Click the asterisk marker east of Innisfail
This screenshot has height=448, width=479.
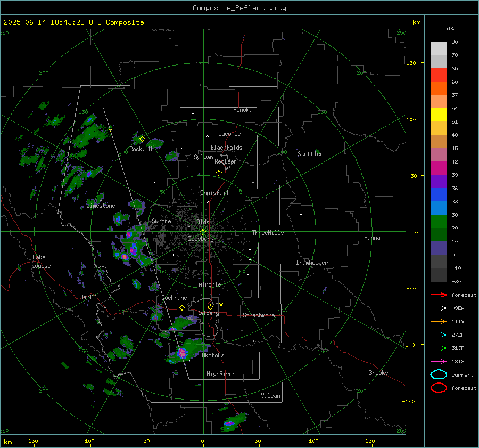[253, 183]
